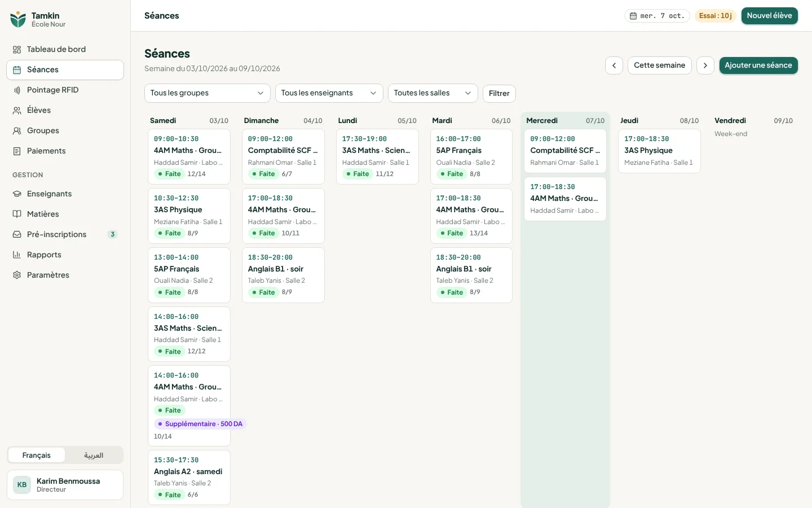Click the Pré-inscriptions inbox icon
The width and height of the screenshot is (812, 508).
point(17,235)
